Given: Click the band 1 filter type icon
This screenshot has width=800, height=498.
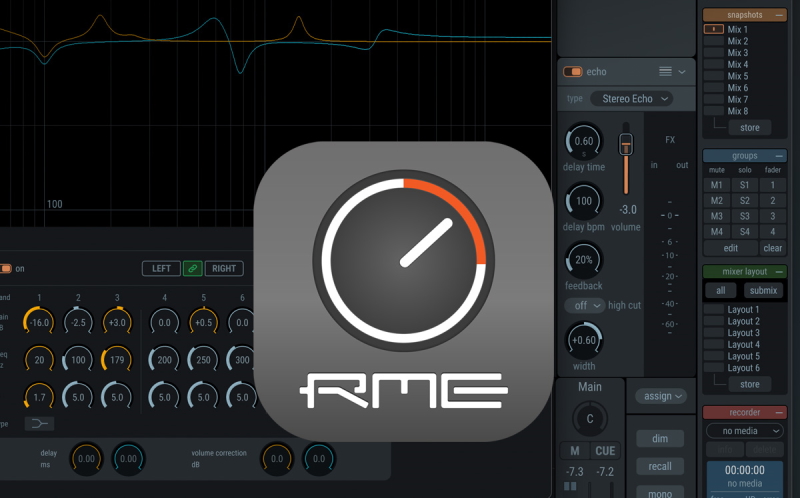Looking at the screenshot, I should (x=40, y=423).
